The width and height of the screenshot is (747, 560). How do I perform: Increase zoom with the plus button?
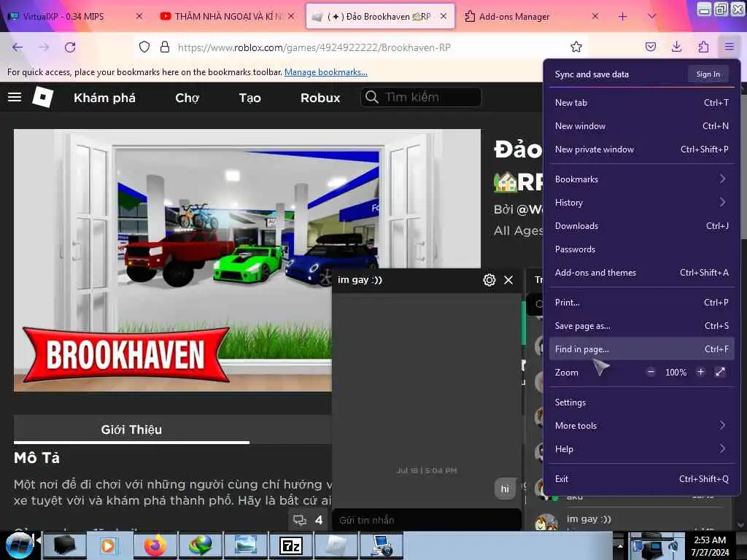pyautogui.click(x=700, y=372)
